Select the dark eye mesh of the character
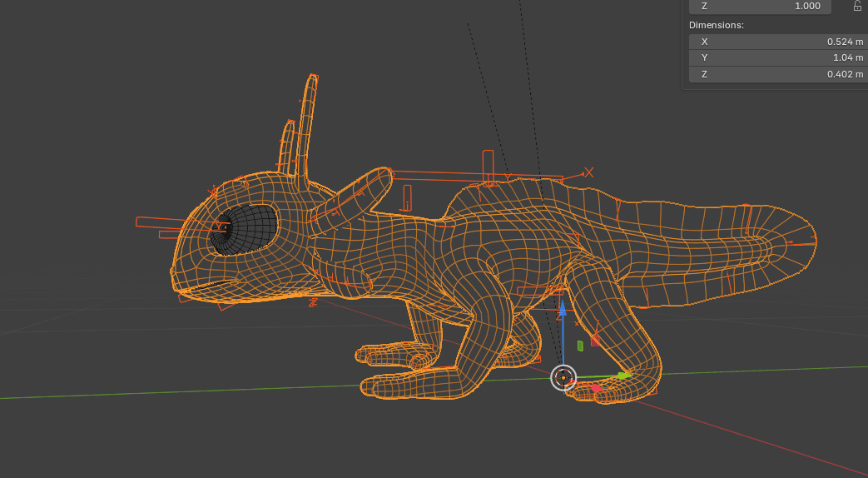The image size is (868, 478). pos(244,230)
